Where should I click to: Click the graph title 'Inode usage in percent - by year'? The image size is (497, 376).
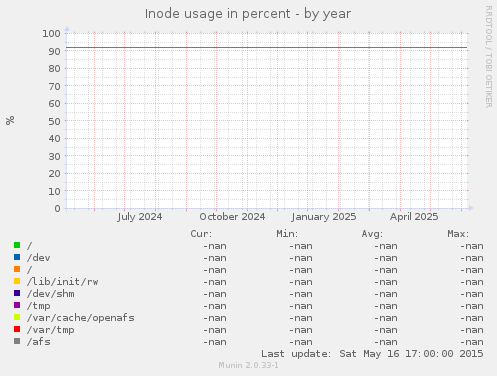(248, 14)
